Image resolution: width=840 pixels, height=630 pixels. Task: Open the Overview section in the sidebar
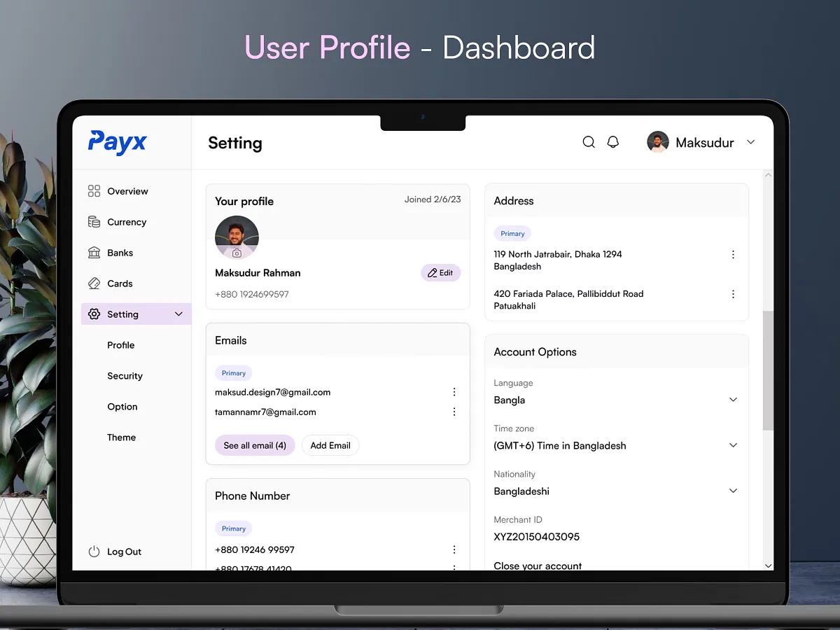(94, 190)
